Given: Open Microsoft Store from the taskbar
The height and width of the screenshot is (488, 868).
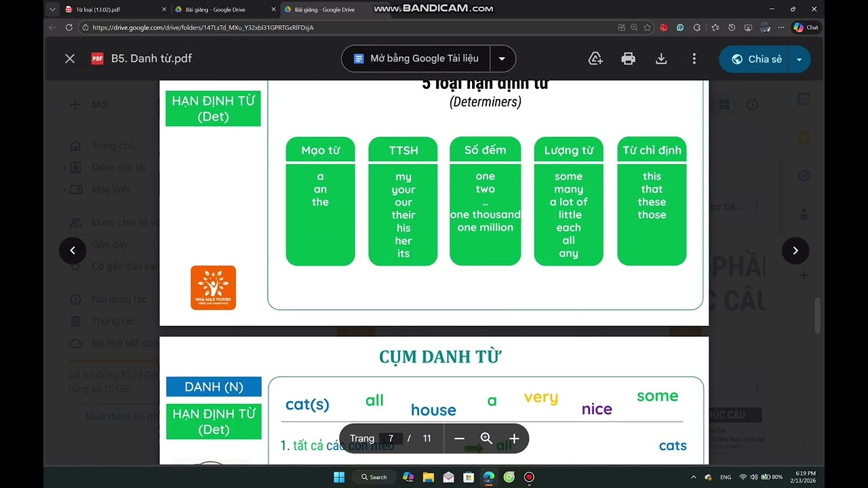Looking at the screenshot, I should [469, 477].
